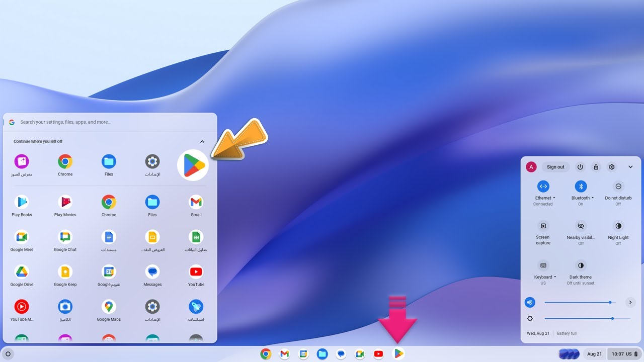Open Google Meet from the shelf
This screenshot has width=644, height=362.
360,354
